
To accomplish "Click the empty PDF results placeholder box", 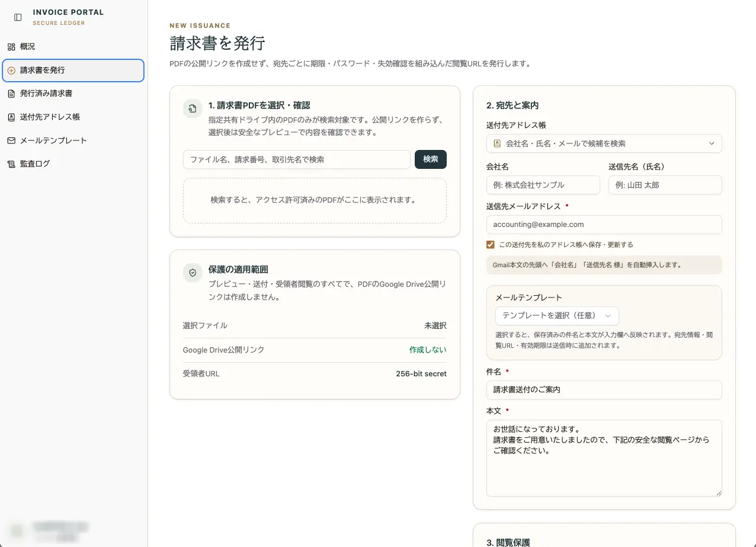I will pos(315,200).
